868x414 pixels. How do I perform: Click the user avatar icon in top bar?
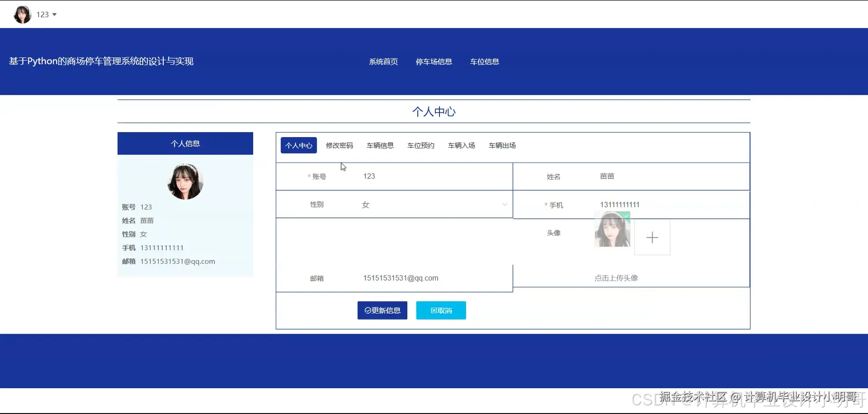point(22,14)
